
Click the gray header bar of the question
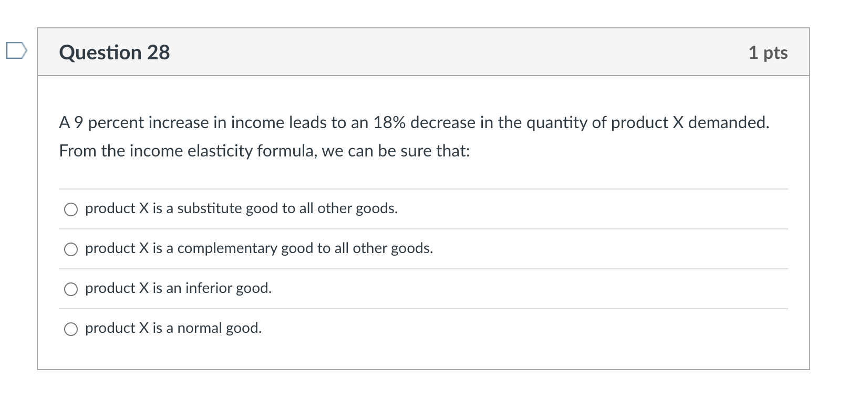[420, 52]
